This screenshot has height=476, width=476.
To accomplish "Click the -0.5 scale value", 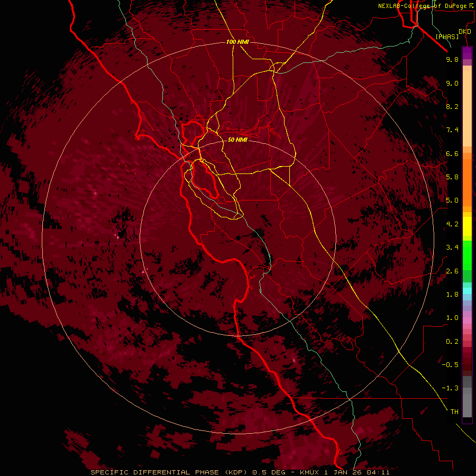I will [x=450, y=365].
